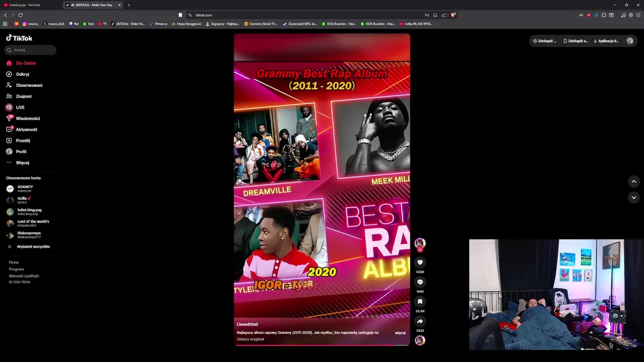Screen dimensions: 644x362
Task: Open Profil page in sidebar
Action: point(16,152)
